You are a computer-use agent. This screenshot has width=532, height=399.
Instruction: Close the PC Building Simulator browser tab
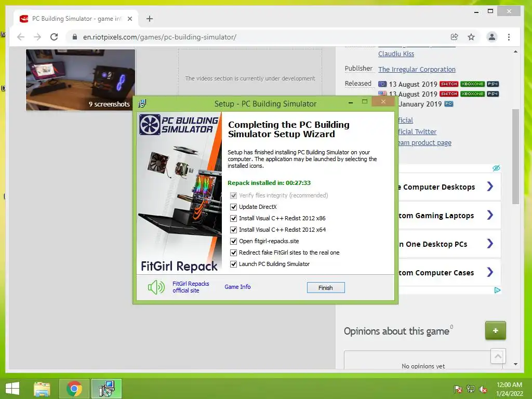coord(129,19)
